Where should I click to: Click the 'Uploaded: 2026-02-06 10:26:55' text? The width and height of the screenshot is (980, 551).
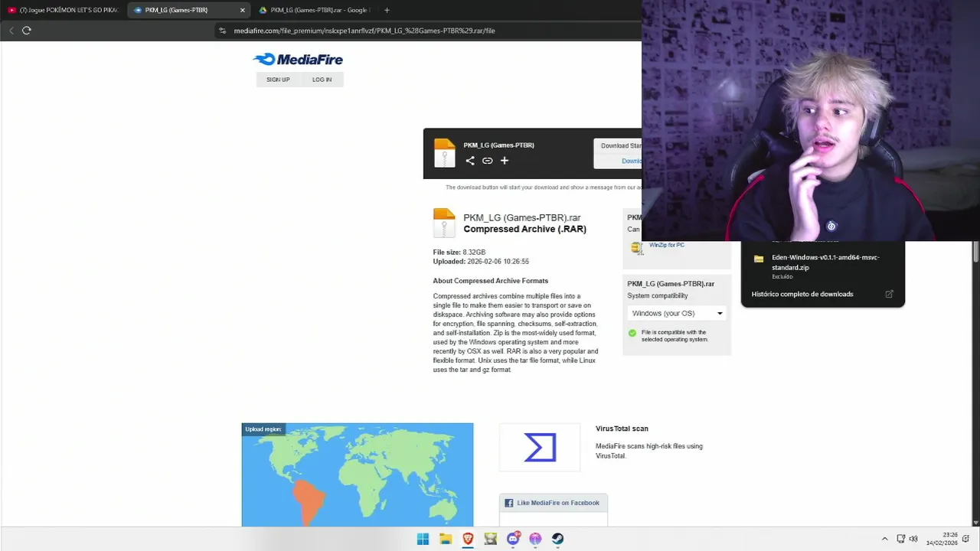click(x=481, y=261)
